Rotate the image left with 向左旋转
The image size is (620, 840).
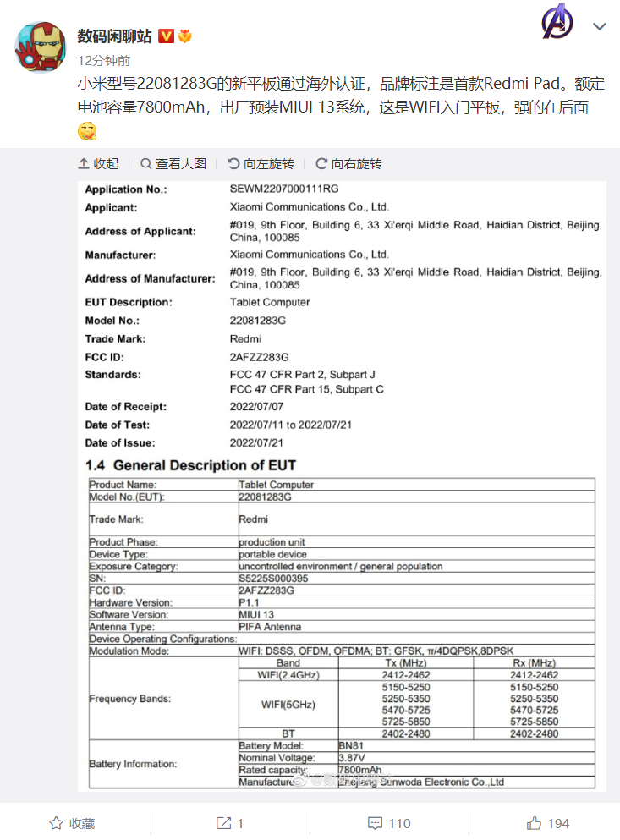[x=261, y=163]
